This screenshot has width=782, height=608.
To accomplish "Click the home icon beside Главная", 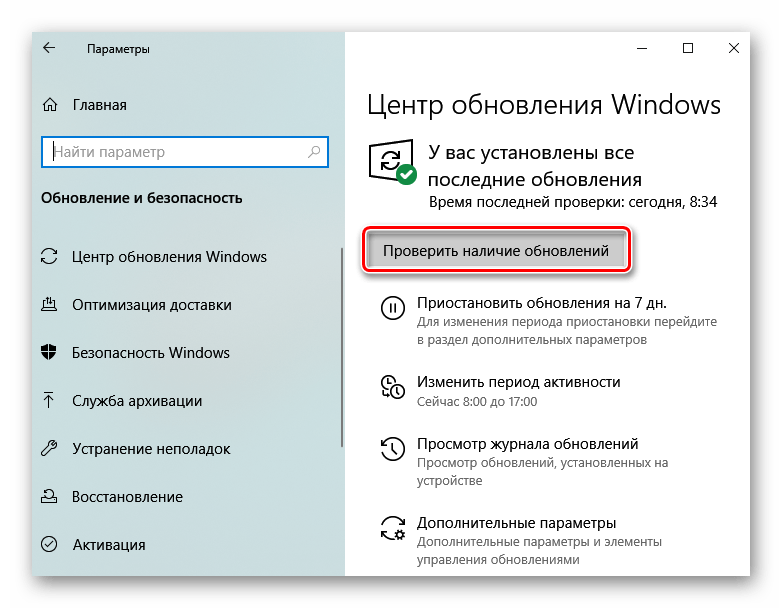I will [x=50, y=105].
